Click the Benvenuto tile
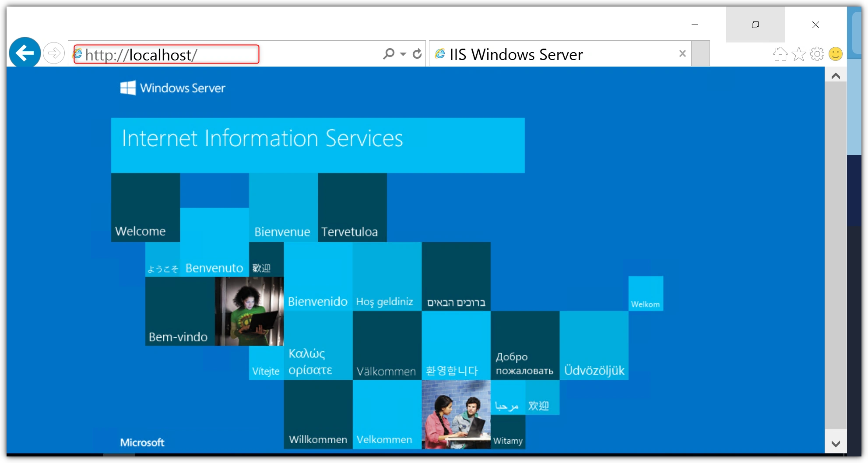868x463 pixels. (214, 242)
